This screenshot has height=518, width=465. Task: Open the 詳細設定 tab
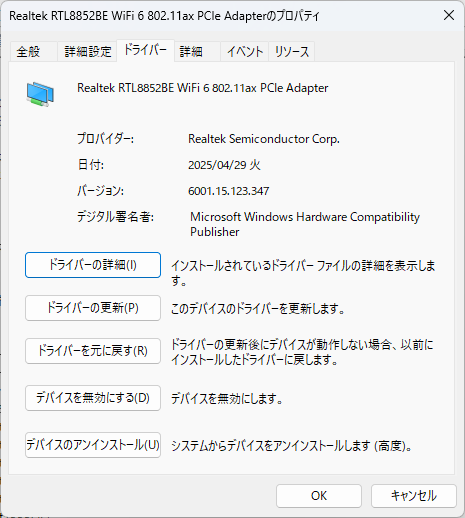click(87, 52)
